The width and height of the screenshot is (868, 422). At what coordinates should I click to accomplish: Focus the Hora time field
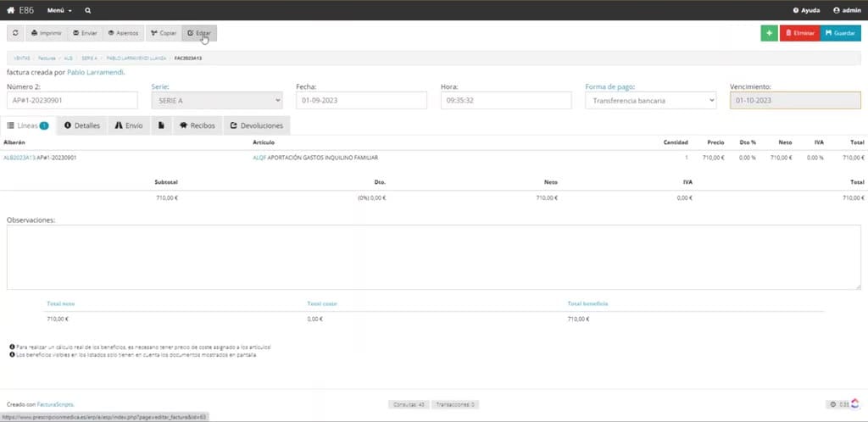pyautogui.click(x=506, y=100)
